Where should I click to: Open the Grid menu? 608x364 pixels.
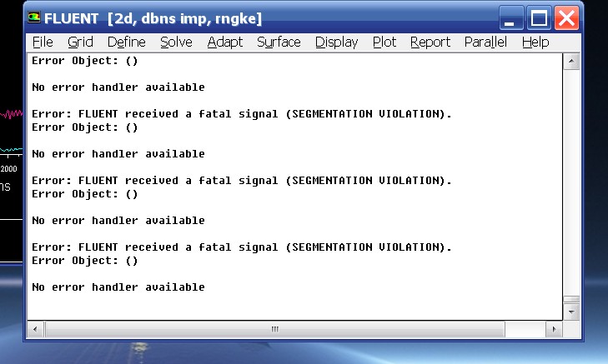pos(80,42)
